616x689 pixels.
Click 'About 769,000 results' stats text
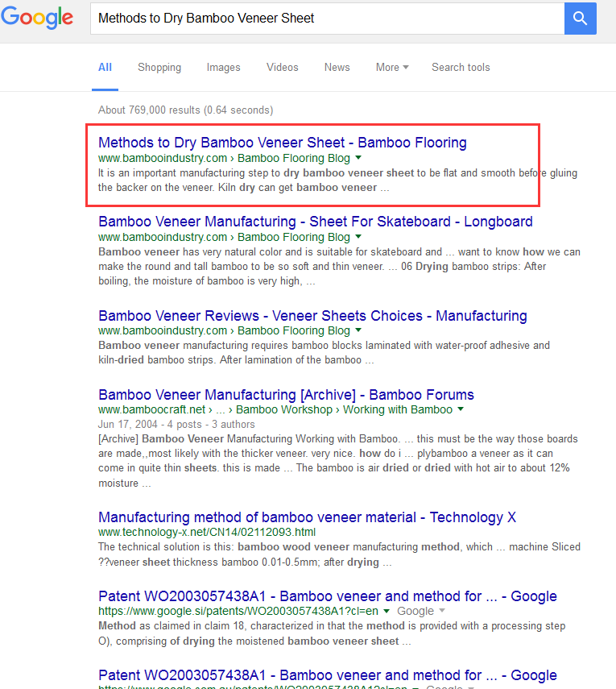click(x=186, y=110)
